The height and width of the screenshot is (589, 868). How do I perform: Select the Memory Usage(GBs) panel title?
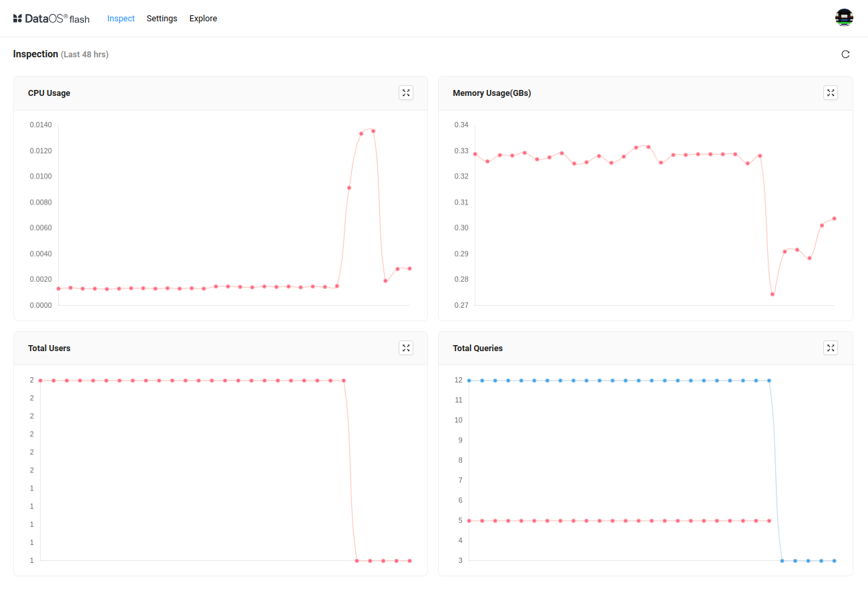(x=492, y=93)
